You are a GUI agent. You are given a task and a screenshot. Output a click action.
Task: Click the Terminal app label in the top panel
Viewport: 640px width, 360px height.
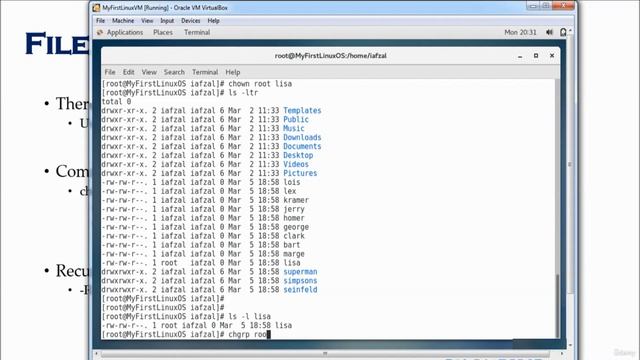pyautogui.click(x=197, y=32)
